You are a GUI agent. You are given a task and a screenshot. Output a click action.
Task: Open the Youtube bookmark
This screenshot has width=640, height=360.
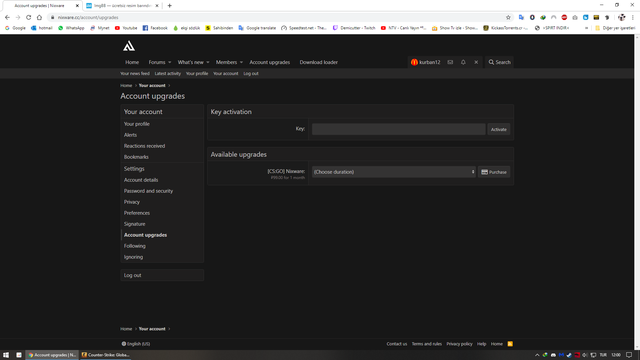[126, 28]
